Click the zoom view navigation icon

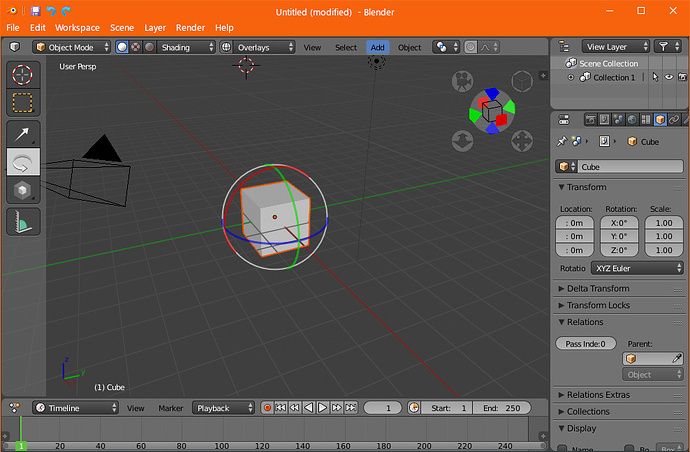click(x=462, y=141)
